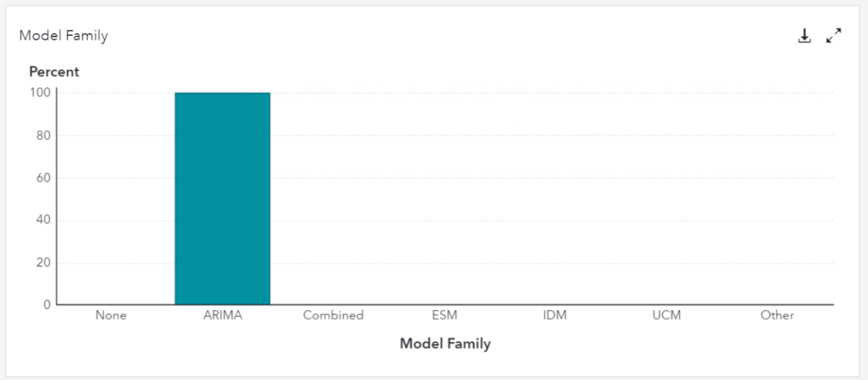Click the Model Family panel heading at top
This screenshot has width=868, height=380.
tap(63, 36)
